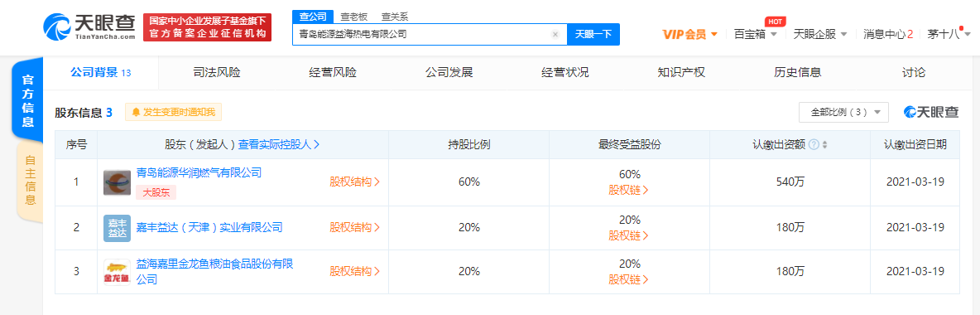
Task: Click the help icon beside 认缴出资额
Action: (x=814, y=145)
